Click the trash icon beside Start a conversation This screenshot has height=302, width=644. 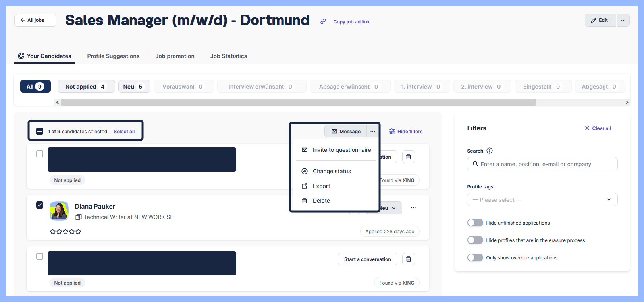408,259
